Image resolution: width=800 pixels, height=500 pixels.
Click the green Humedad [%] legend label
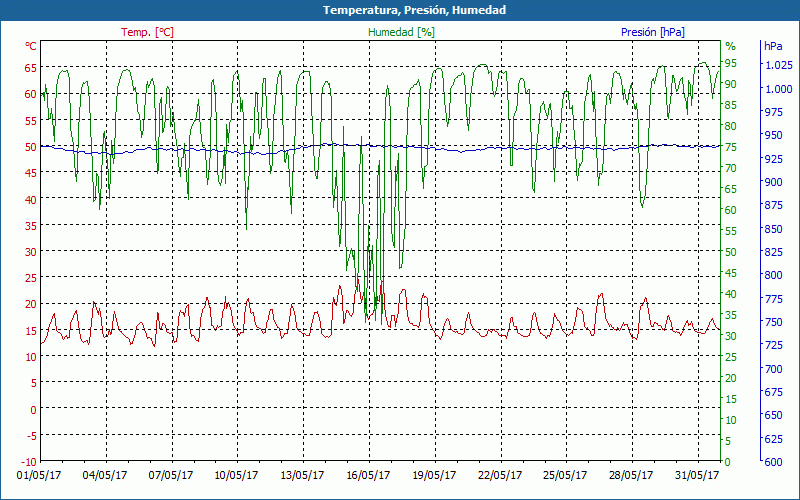point(402,32)
